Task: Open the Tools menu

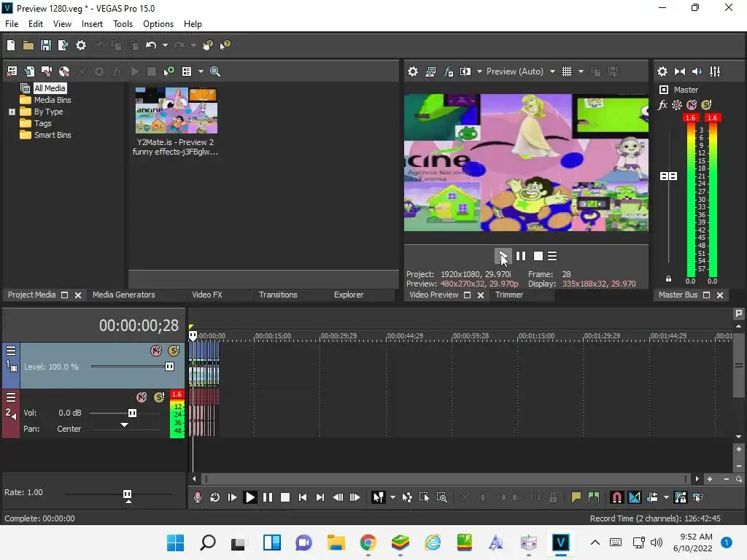Action: click(x=123, y=24)
